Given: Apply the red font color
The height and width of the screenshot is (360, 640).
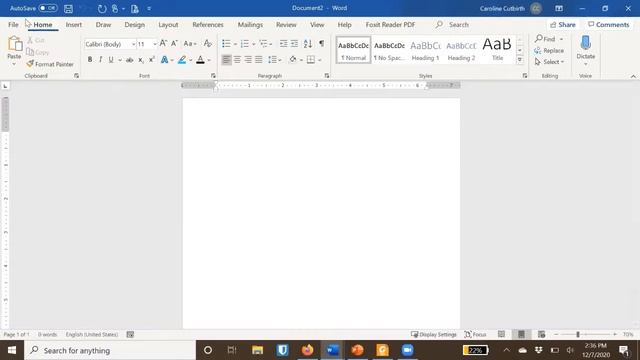Looking at the screenshot, I should coord(200,60).
